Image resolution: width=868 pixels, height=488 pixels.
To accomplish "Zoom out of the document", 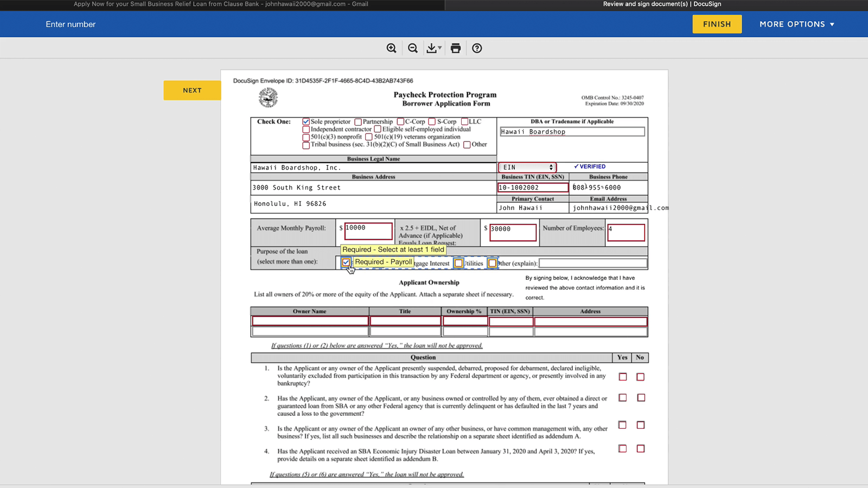I will 413,48.
